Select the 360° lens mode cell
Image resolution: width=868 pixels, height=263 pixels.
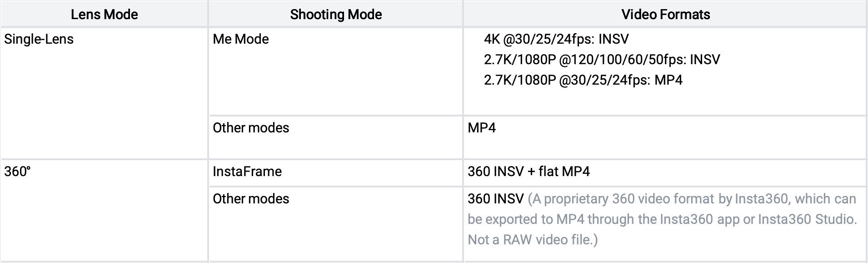(104, 210)
